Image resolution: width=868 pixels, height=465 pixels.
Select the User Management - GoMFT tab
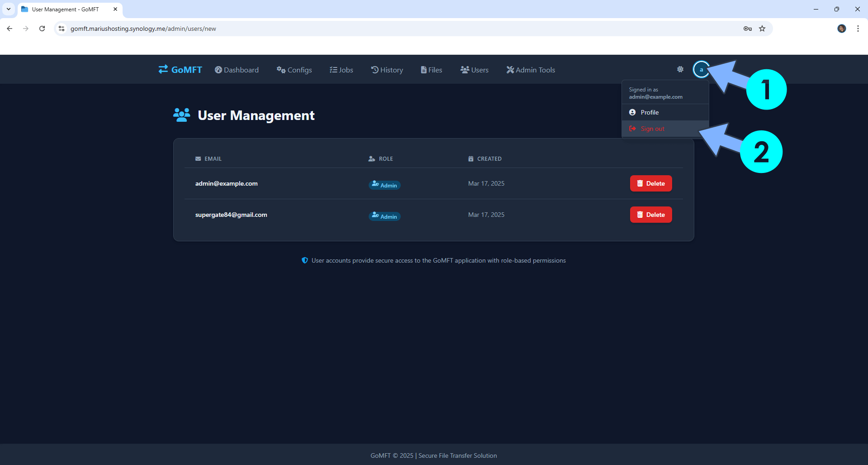coord(70,9)
